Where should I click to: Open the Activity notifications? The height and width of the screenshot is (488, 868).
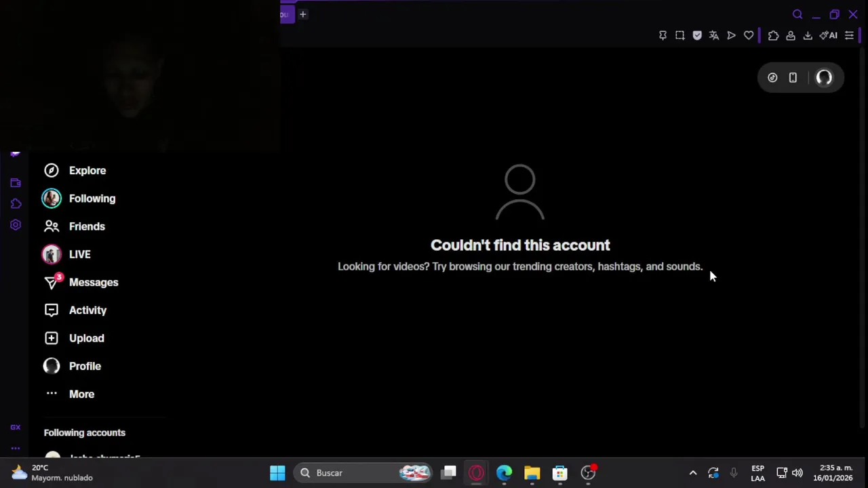point(75,310)
